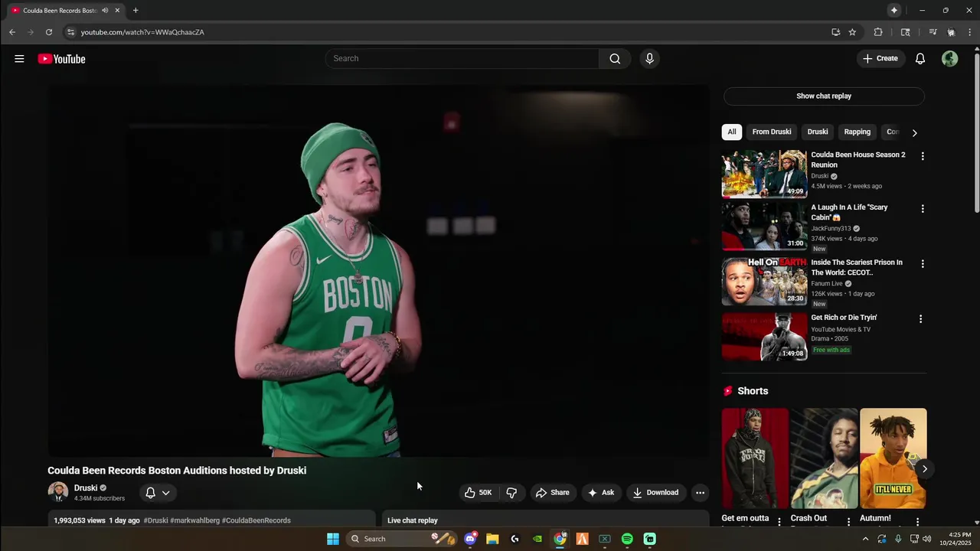Viewport: 980px width, 551px height.
Task: Open a new browser tab
Action: pos(136,11)
